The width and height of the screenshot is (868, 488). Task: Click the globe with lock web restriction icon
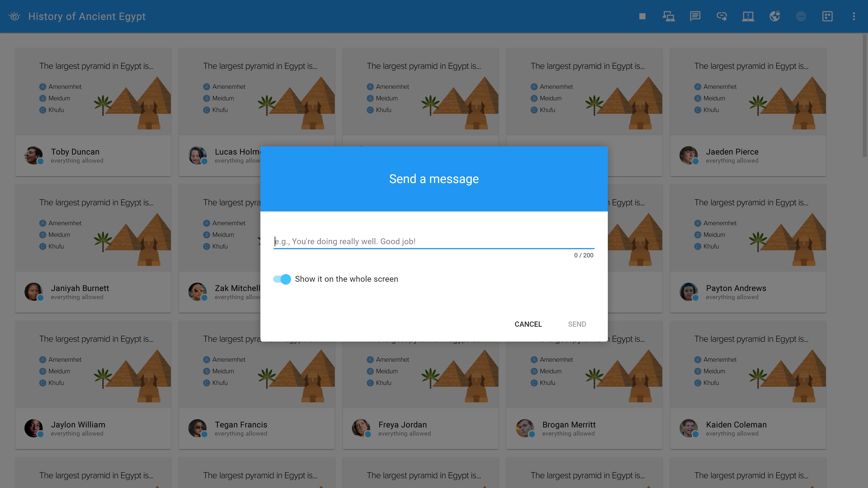pos(774,16)
